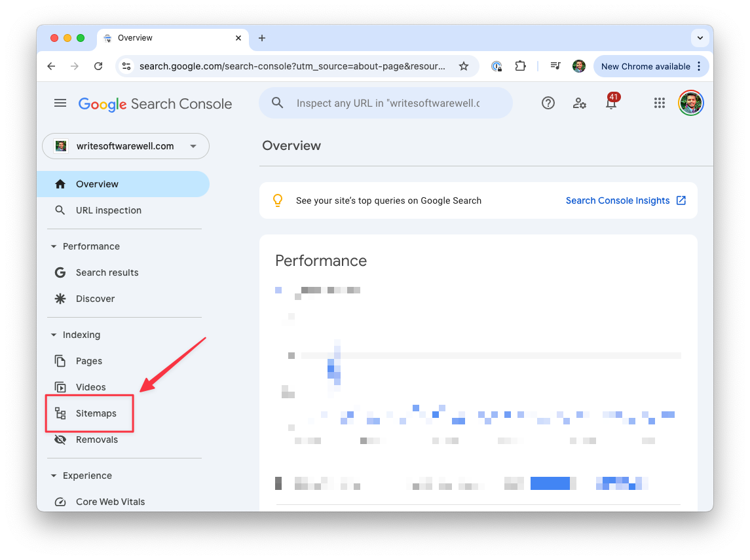This screenshot has width=750, height=560.
Task: Click the Chrome profile avatar in toolbar
Action: [x=579, y=66]
